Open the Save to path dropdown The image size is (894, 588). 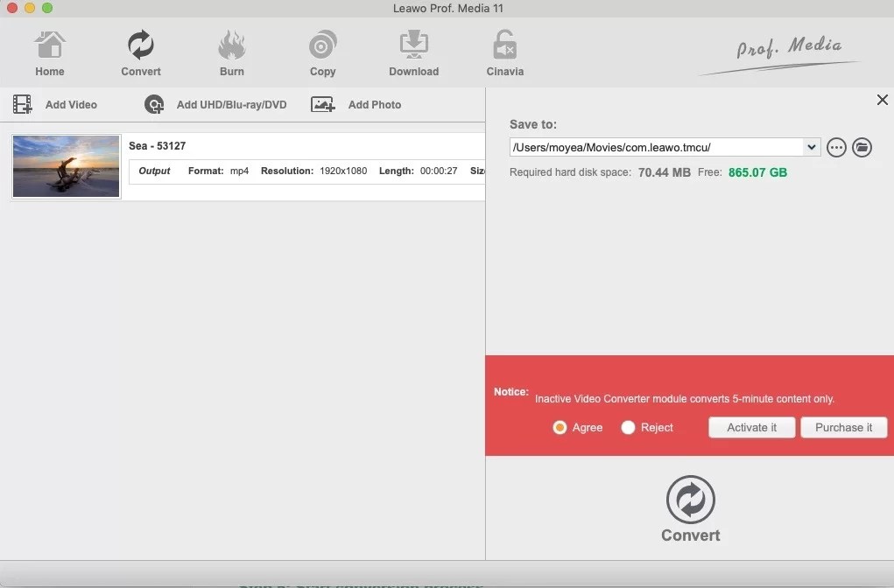[812, 147]
